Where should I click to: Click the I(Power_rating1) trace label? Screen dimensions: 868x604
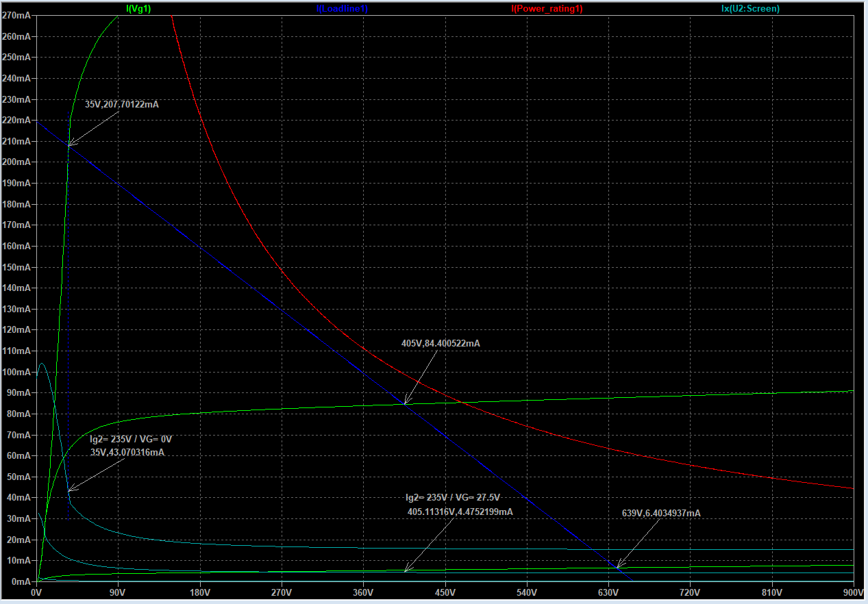[547, 9]
